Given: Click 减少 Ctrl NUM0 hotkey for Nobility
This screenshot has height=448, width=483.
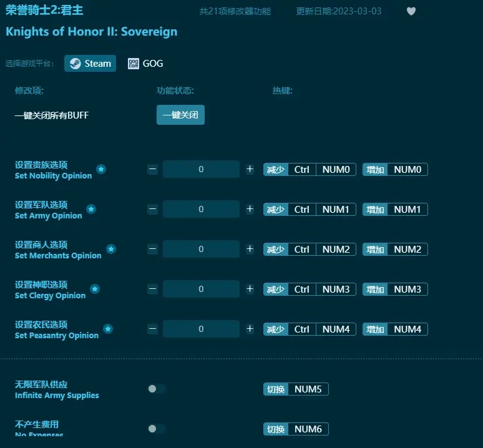Looking at the screenshot, I should [x=310, y=169].
